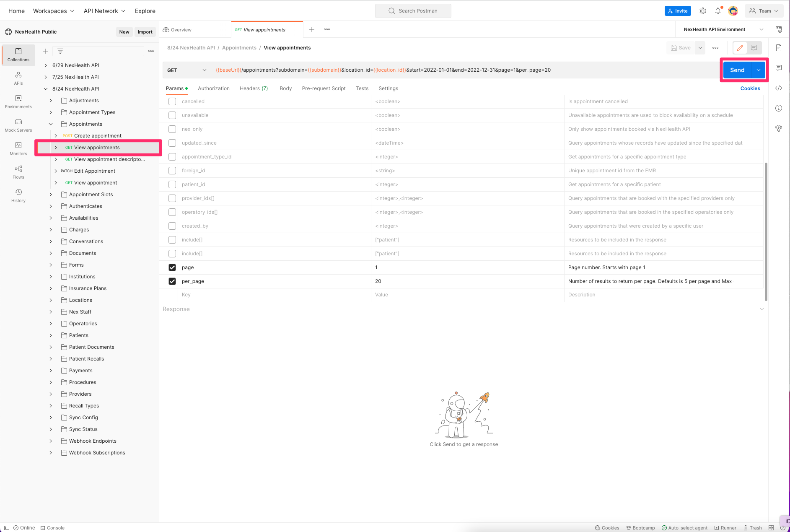Click the Send button
The image size is (790, 532).
(x=737, y=70)
